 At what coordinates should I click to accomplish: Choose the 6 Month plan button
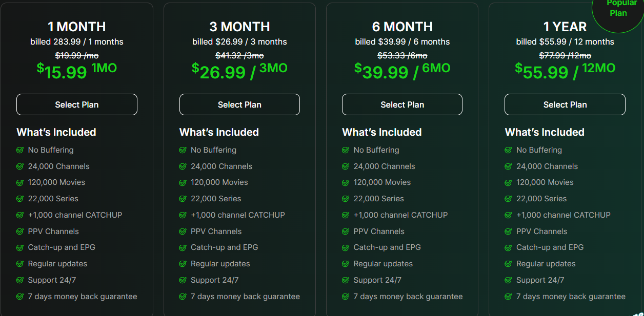[x=402, y=104]
